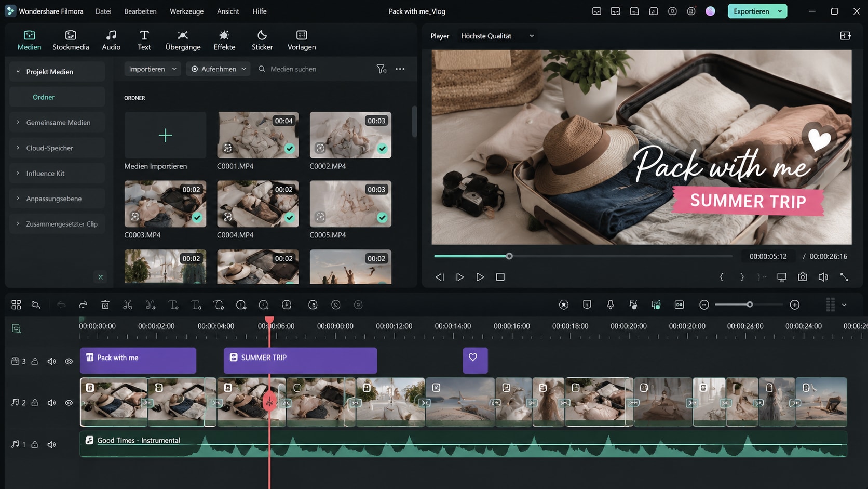Viewport: 868px width, 489px height.
Task: Select the C0005.MP4 thumbnail
Action: coord(350,204)
